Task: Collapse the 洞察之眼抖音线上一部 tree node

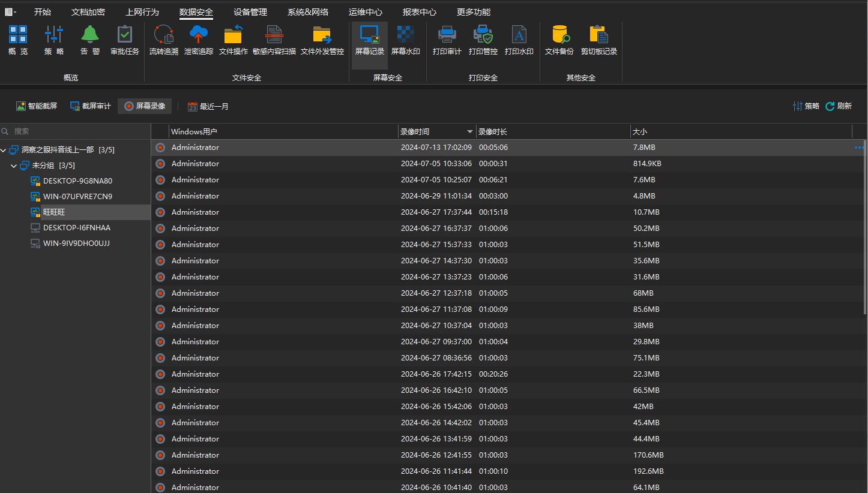Action: 4,150
